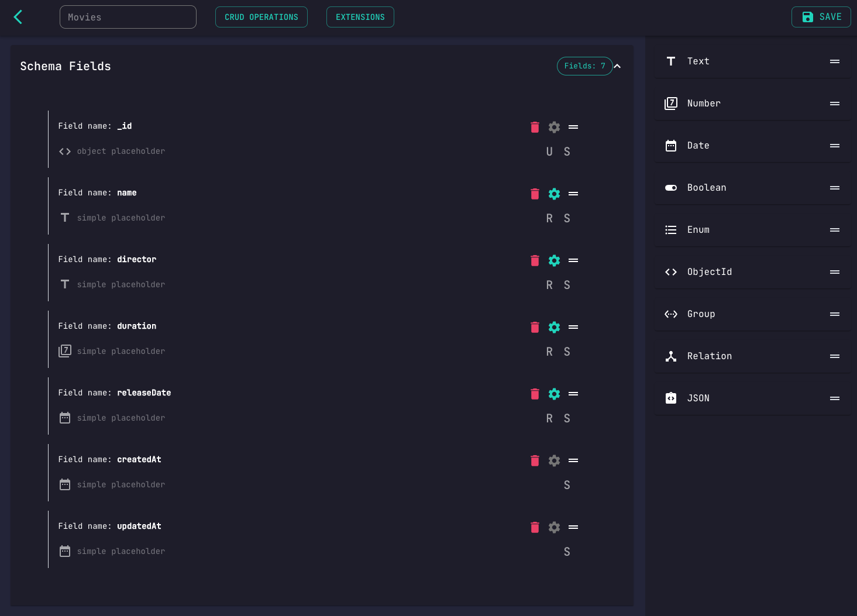
Task: Delete the name field
Action: tap(535, 194)
